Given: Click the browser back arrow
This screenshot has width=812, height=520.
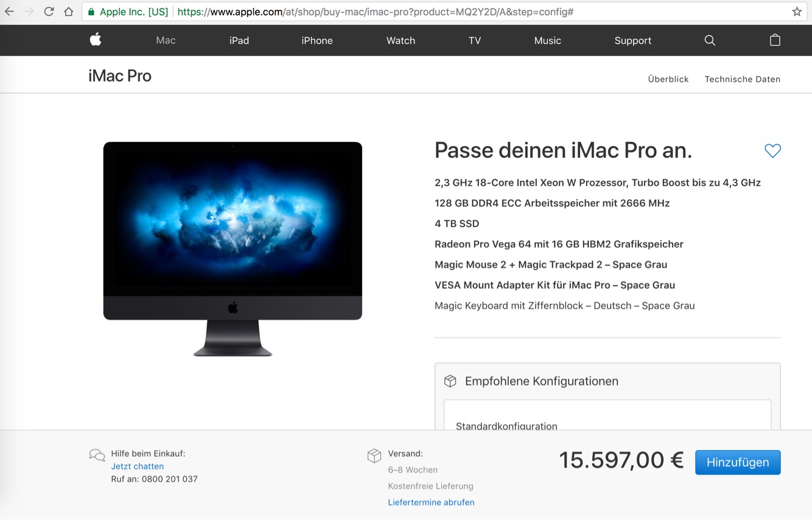Looking at the screenshot, I should (x=9, y=12).
